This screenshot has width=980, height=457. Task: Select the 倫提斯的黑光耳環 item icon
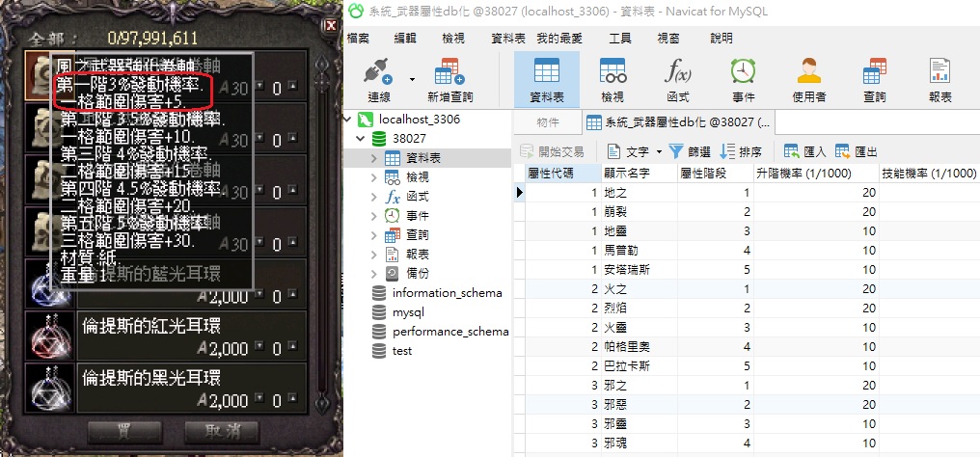pyautogui.click(x=50, y=388)
